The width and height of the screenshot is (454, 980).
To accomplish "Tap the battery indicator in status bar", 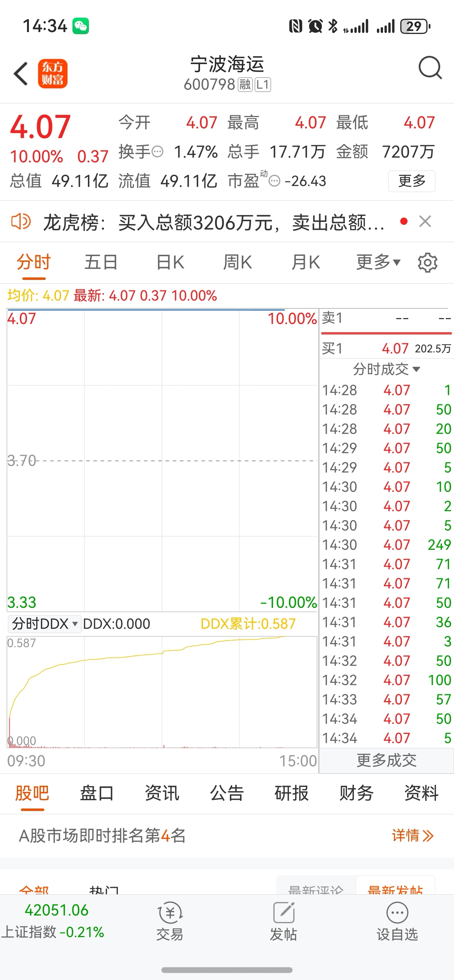I will (415, 26).
